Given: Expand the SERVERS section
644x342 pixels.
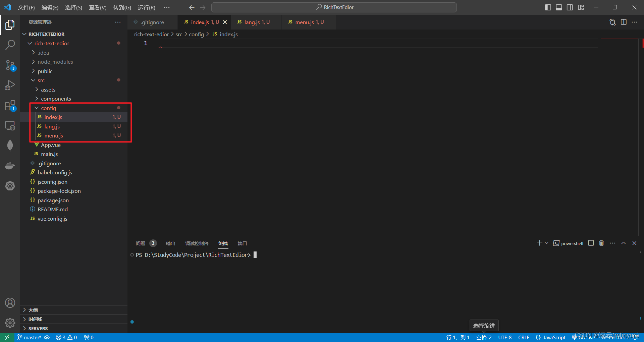Looking at the screenshot, I should (74, 328).
